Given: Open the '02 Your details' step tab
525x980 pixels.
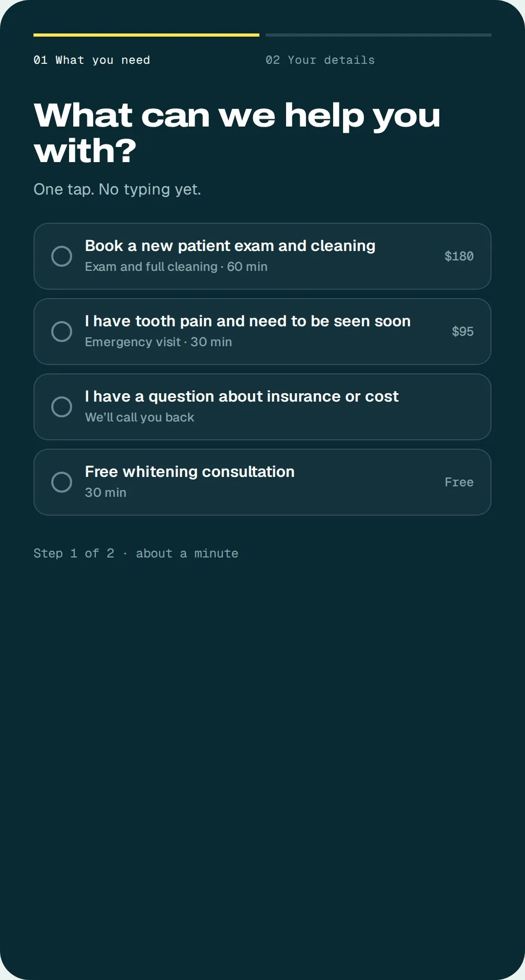Looking at the screenshot, I should point(320,60).
